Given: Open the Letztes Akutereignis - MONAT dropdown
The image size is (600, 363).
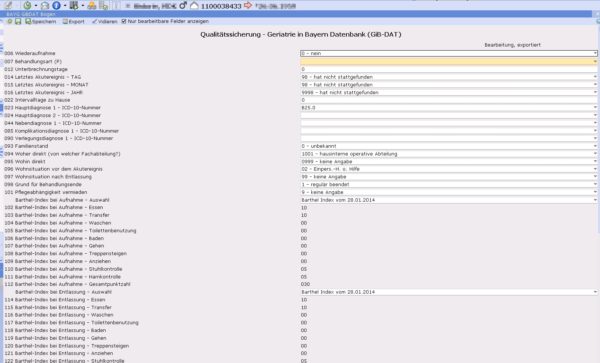Looking at the screenshot, I should (x=448, y=85).
